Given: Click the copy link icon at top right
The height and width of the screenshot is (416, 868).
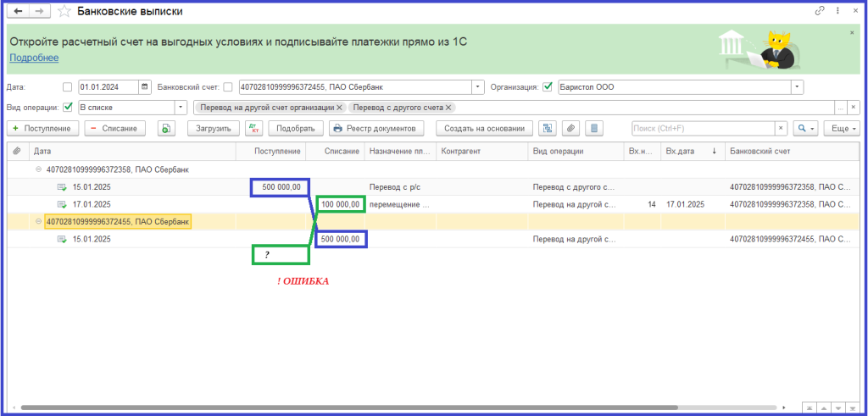Looking at the screenshot, I should [820, 11].
